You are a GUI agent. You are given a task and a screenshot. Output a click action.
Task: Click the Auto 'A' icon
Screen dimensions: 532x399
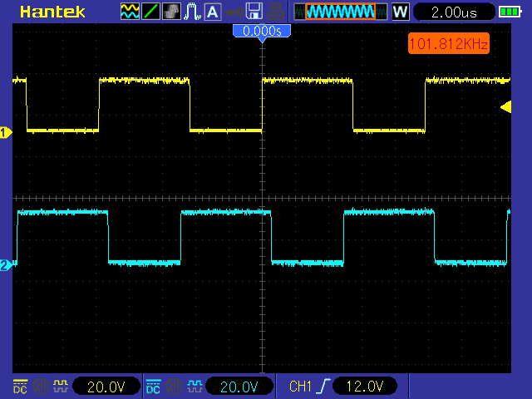pyautogui.click(x=213, y=12)
